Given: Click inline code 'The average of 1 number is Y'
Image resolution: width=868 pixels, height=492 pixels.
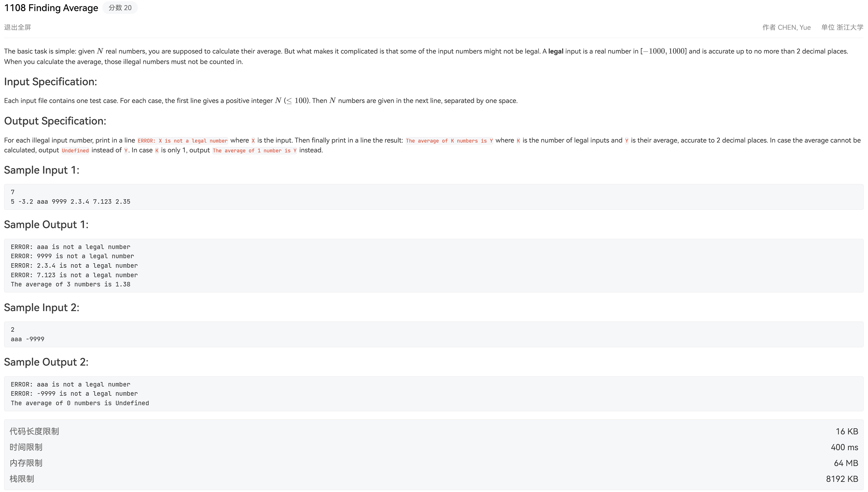Looking at the screenshot, I should pyautogui.click(x=254, y=150).
